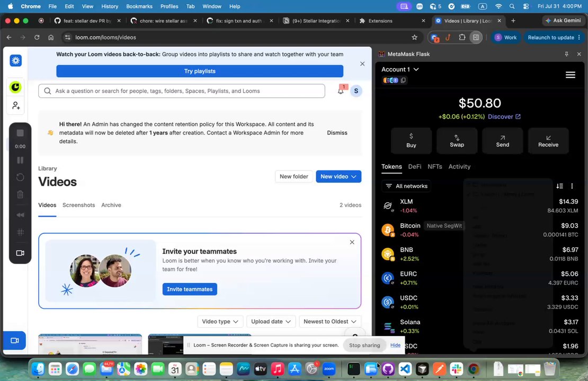Switch to Activity tab in MetaMask
Image resolution: width=588 pixels, height=381 pixels.
(459, 167)
